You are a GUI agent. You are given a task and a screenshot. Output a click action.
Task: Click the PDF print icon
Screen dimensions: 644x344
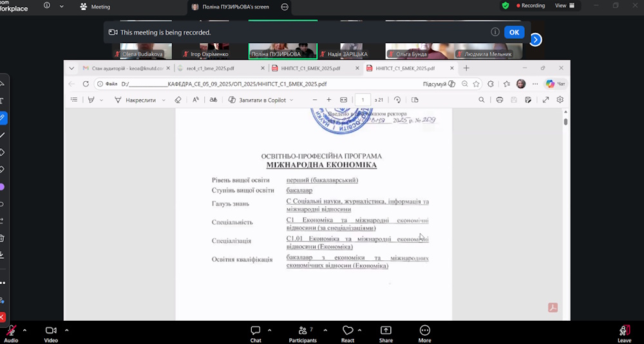coord(500,100)
